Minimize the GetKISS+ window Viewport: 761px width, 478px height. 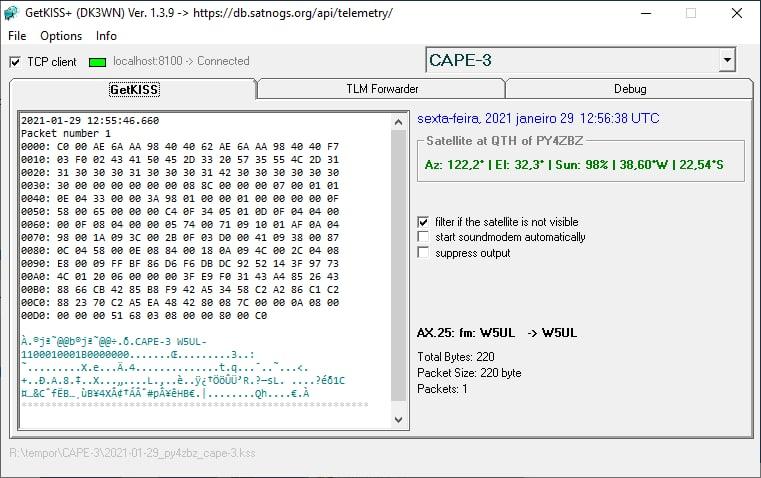(646, 13)
